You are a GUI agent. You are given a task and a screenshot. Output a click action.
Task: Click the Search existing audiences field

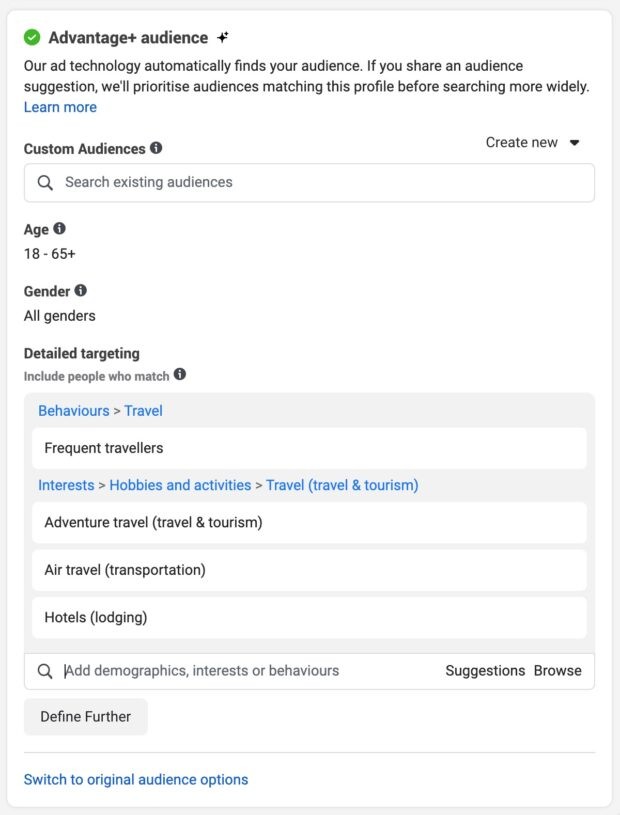coord(309,182)
